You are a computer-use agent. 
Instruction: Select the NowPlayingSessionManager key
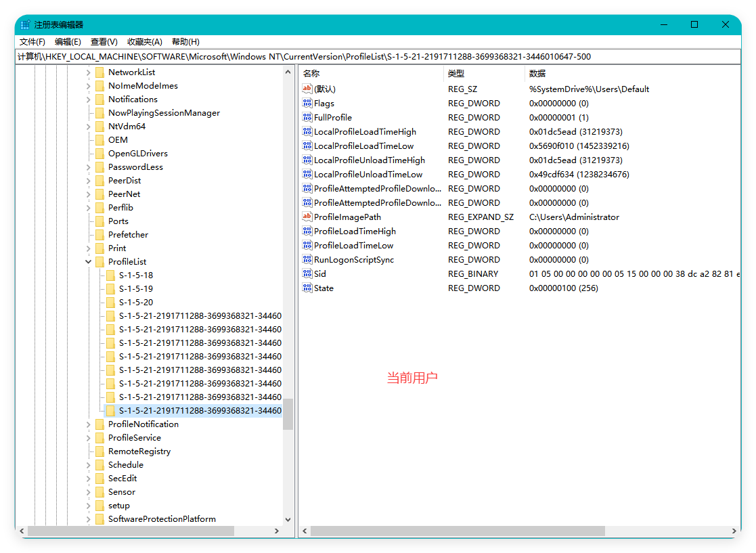pos(164,113)
